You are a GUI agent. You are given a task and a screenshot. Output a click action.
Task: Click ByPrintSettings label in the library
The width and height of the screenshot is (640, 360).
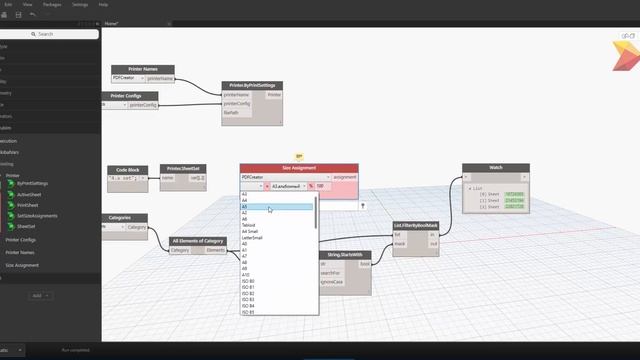(x=33, y=184)
